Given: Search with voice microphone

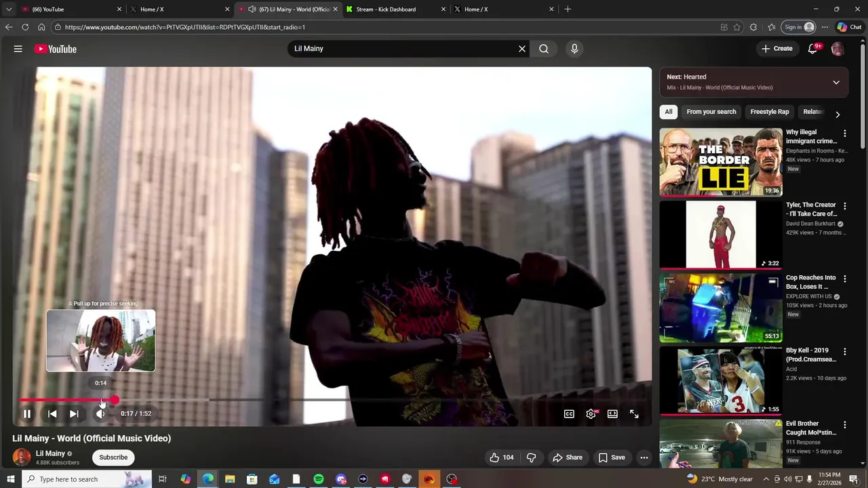Looking at the screenshot, I should pos(574,49).
